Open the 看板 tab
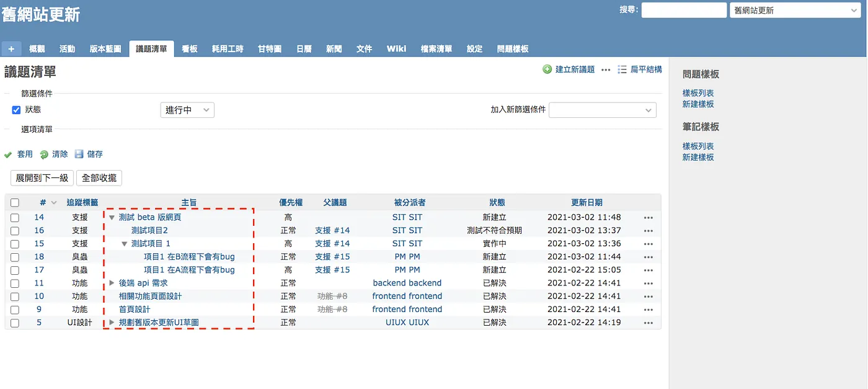This screenshot has height=389, width=868. (x=190, y=49)
